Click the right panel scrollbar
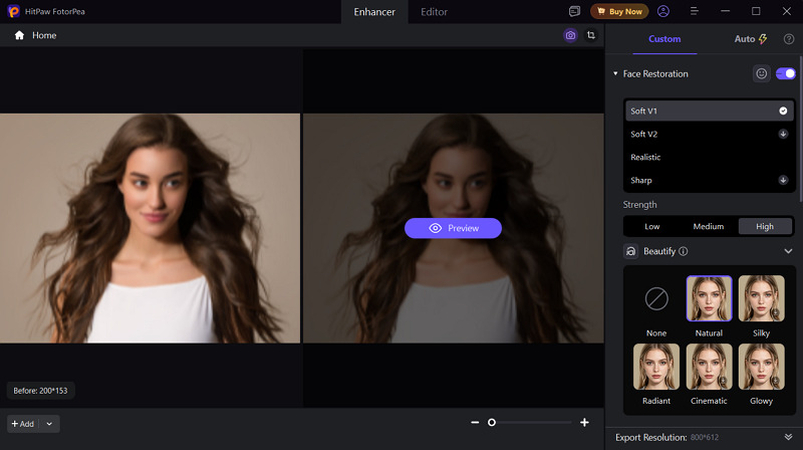 point(800,128)
